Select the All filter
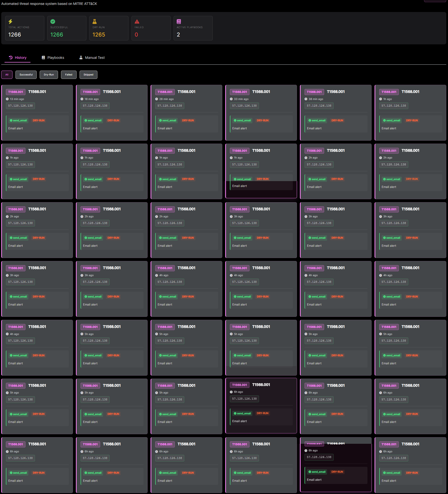 click(7, 75)
